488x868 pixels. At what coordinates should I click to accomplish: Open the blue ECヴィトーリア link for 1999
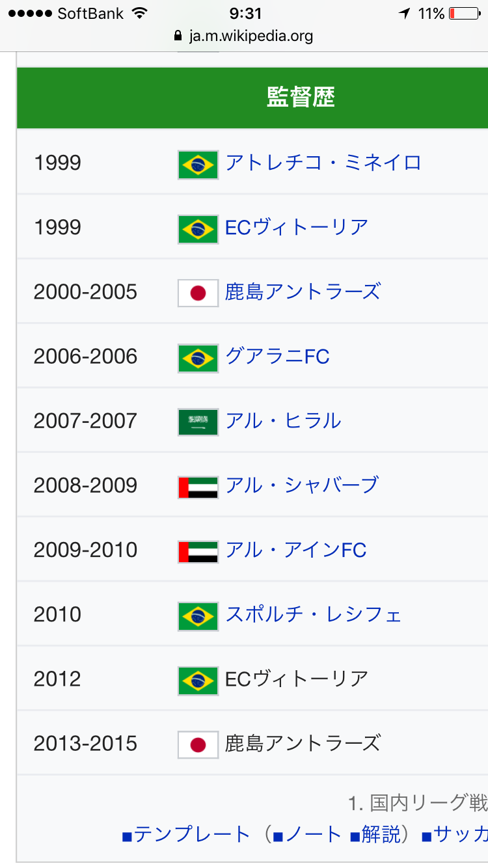coord(297,227)
